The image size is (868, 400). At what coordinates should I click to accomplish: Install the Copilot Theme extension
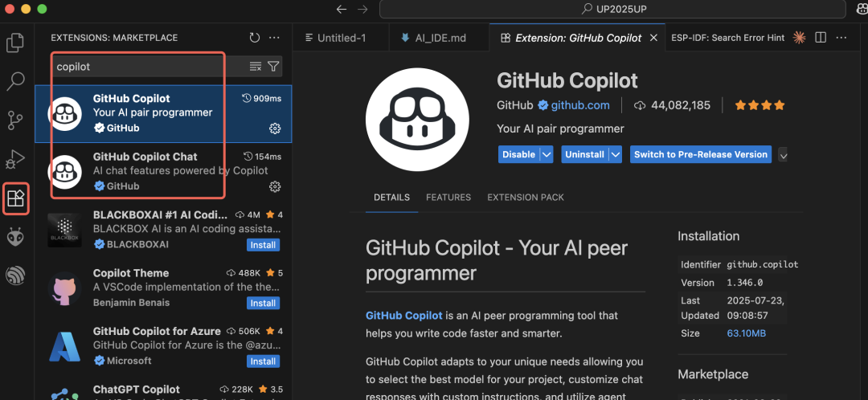point(263,303)
